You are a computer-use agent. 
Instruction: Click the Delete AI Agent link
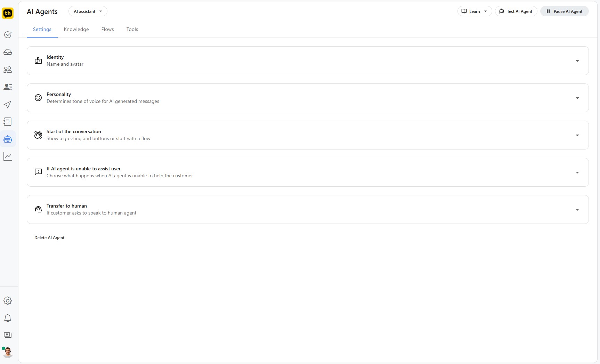pyautogui.click(x=49, y=238)
